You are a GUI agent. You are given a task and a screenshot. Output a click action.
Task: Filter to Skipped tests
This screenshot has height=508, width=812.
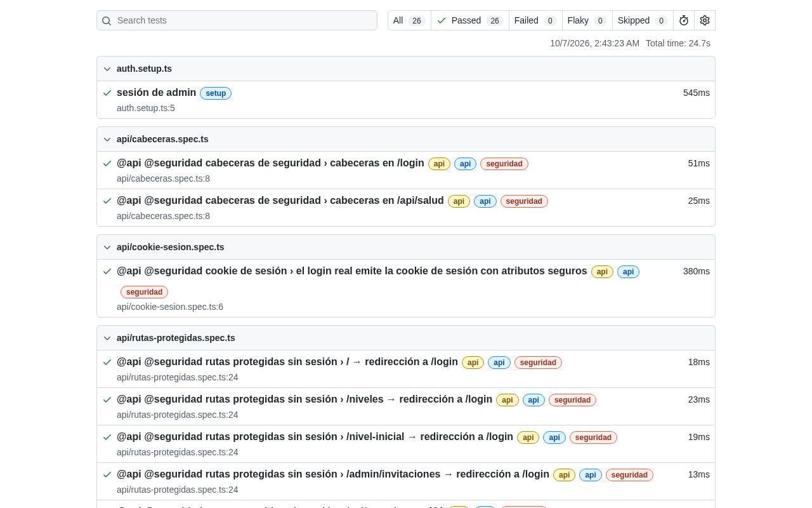(643, 20)
